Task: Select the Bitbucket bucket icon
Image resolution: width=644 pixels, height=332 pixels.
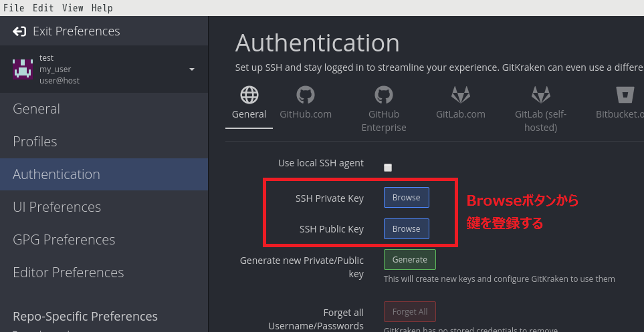Action: tap(625, 95)
